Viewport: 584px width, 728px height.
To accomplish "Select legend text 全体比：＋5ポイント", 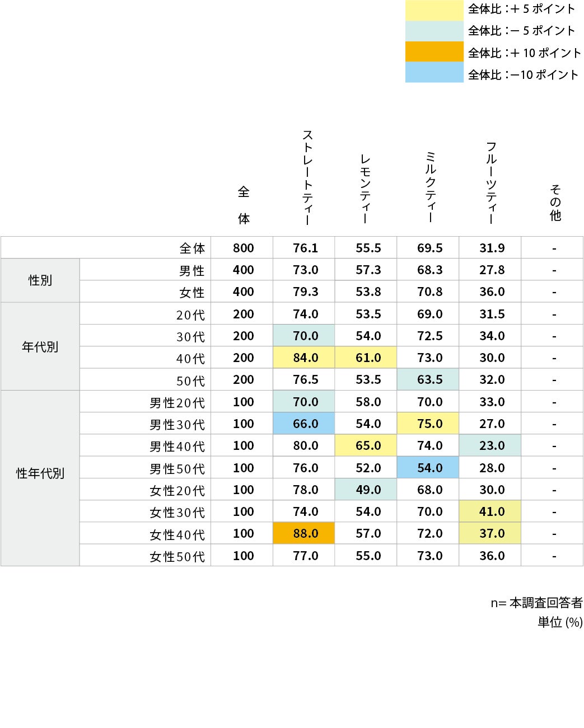I will 522,9.
